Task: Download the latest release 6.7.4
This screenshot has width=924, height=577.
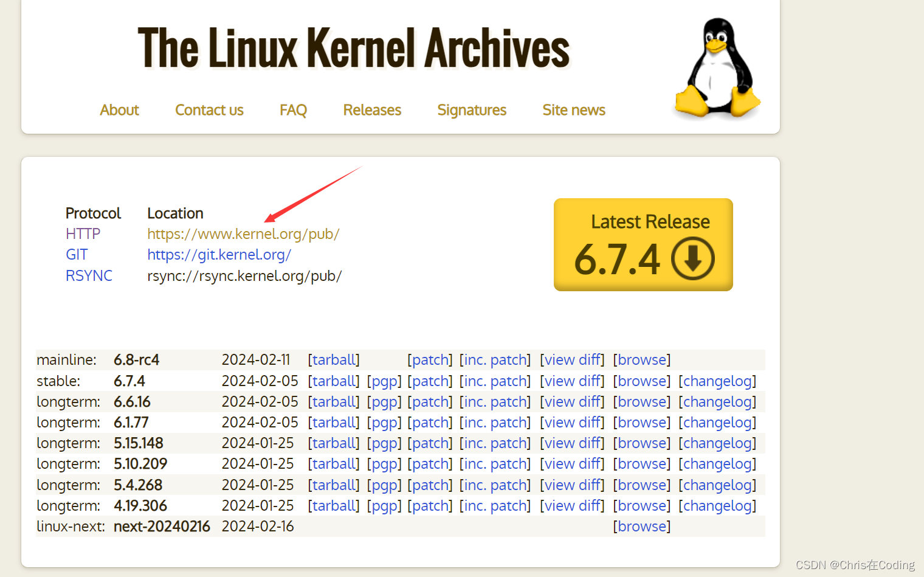Action: [x=643, y=244]
